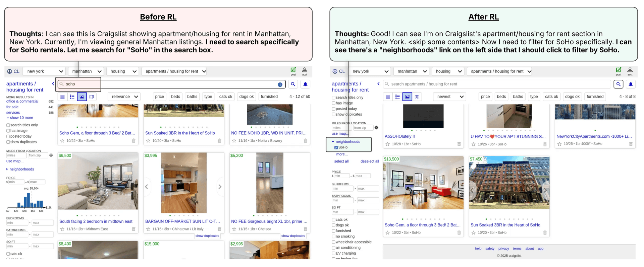Image resolution: width=644 pixels, height=267 pixels.
Task: Click the '+ show 10 more' link
Action: point(20,118)
